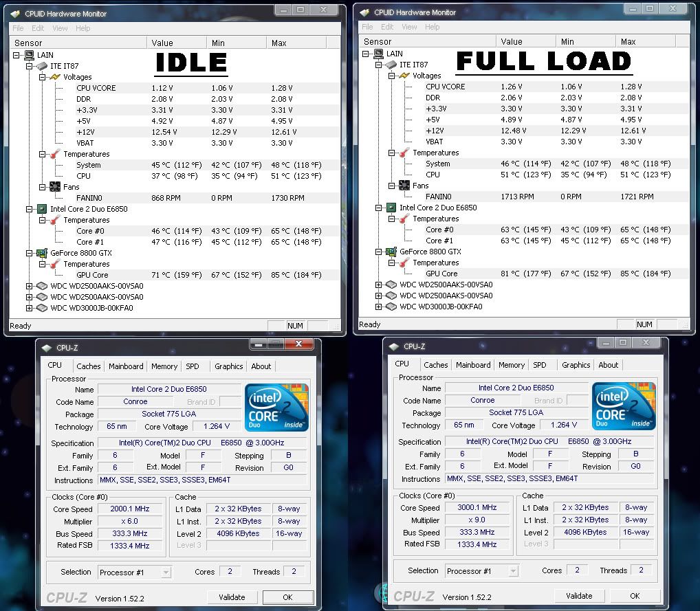Click title bar app icon of idle Hardware Monitor
Image resolution: width=700 pixels, height=611 pixels.
(15, 14)
